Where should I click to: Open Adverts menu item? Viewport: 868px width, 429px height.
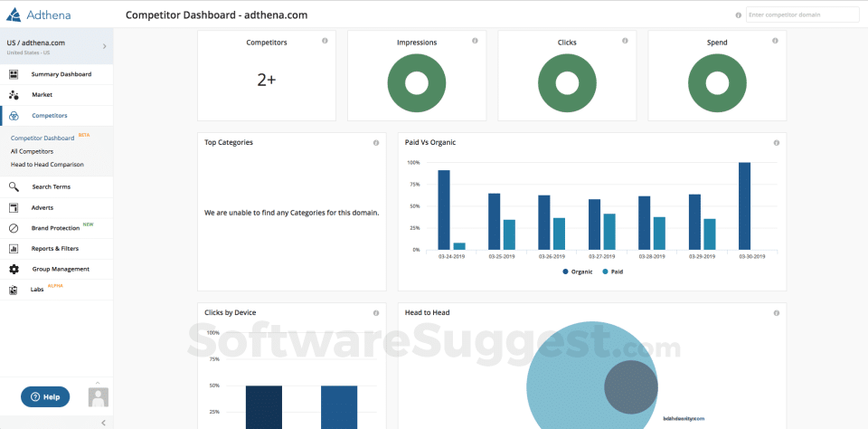pyautogui.click(x=56, y=208)
